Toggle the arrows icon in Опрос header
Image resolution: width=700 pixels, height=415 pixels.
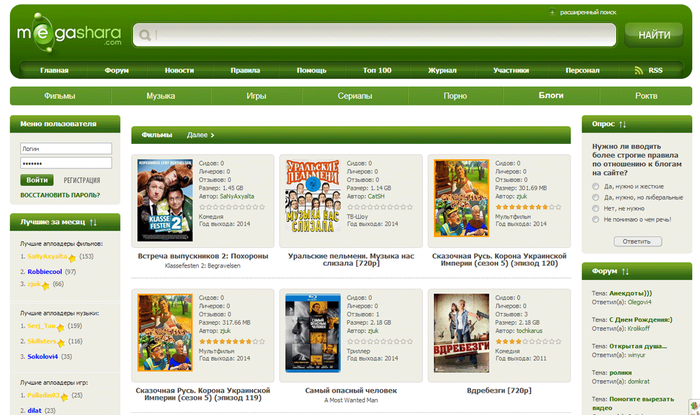pyautogui.click(x=623, y=124)
